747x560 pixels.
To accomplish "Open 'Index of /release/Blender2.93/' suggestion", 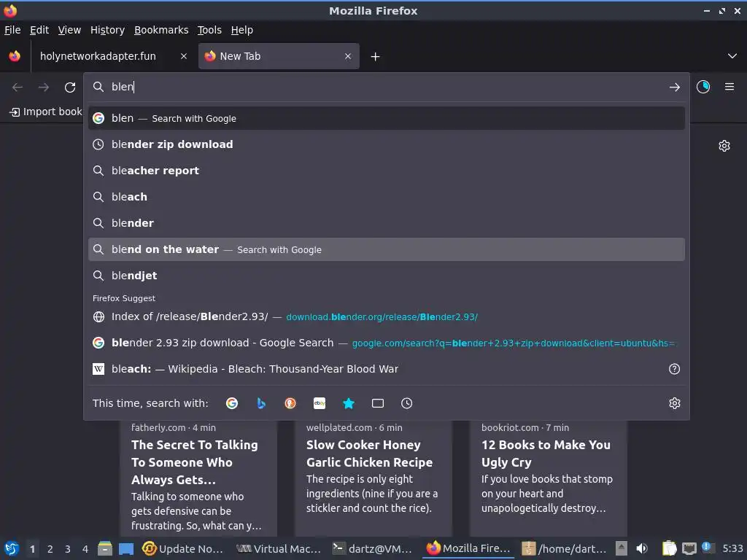I will coord(387,316).
